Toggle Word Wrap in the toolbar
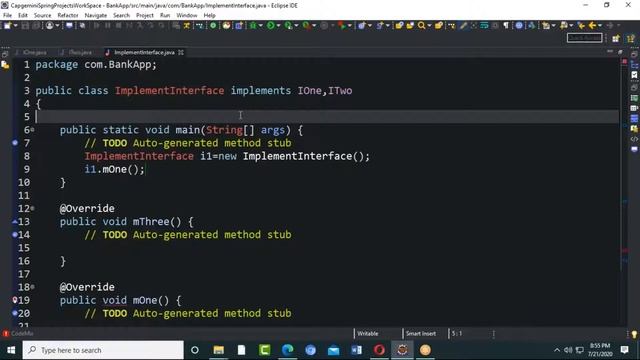The image size is (640, 360). point(484,26)
